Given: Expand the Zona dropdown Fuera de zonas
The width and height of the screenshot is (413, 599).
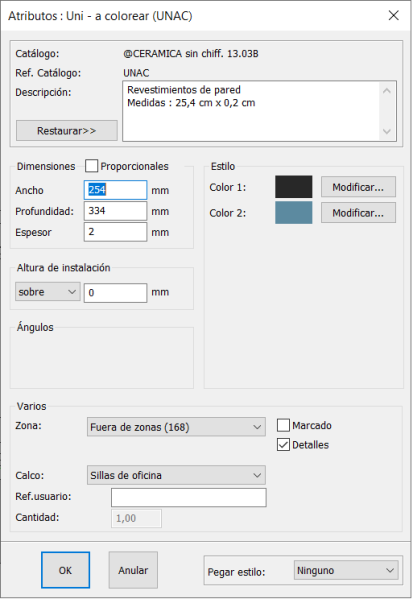Looking at the screenshot, I should click(x=176, y=427).
